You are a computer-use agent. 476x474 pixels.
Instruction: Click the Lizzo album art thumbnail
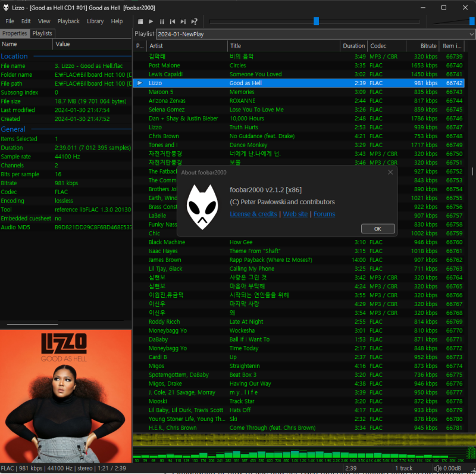coord(65,393)
